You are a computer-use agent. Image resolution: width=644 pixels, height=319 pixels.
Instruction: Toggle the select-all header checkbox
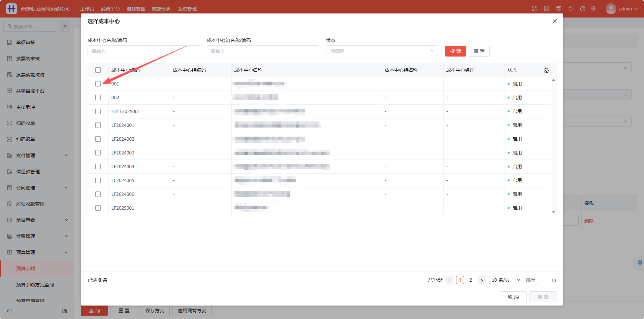pos(98,70)
